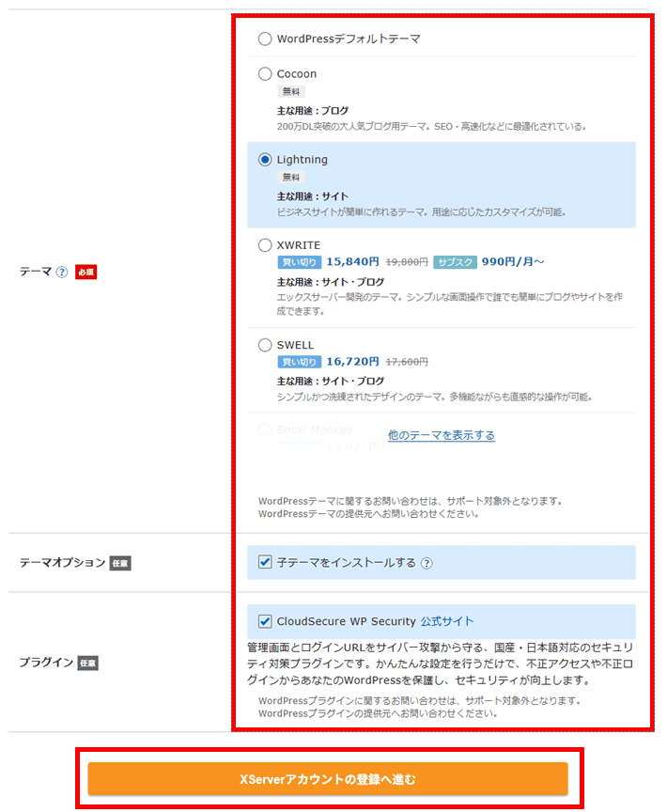Click the テーマオプション label
The width and height of the screenshot is (667, 812).
pyautogui.click(x=63, y=562)
